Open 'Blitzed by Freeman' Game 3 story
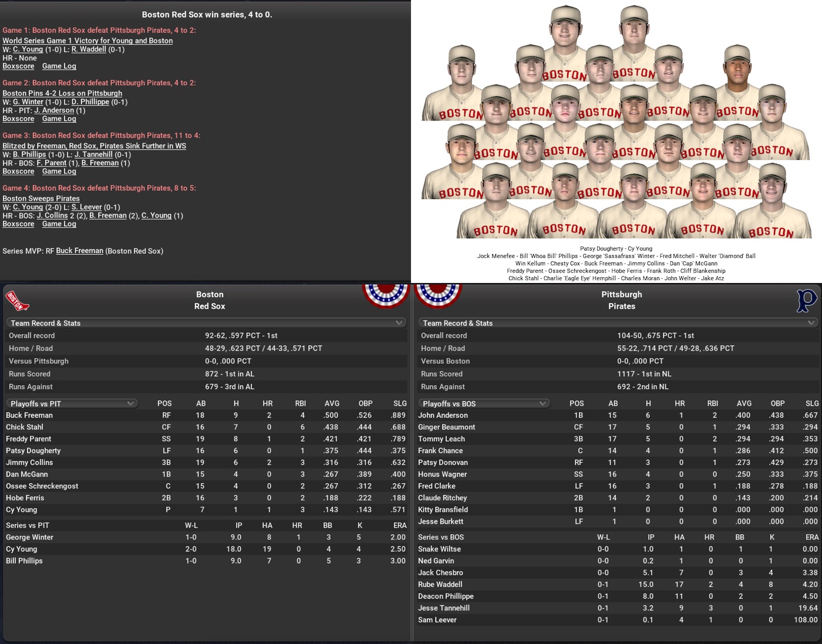This screenshot has height=644, width=822. point(94,146)
